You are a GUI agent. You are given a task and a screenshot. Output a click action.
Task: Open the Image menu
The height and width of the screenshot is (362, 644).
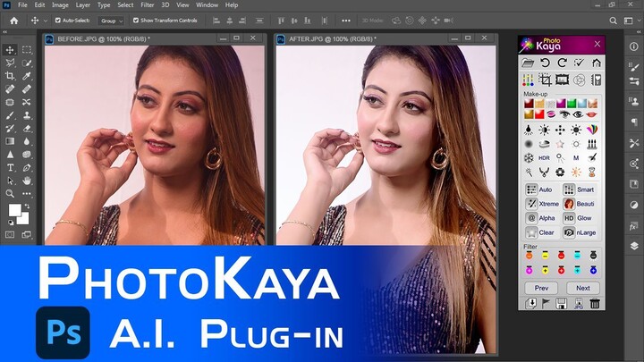[60, 5]
